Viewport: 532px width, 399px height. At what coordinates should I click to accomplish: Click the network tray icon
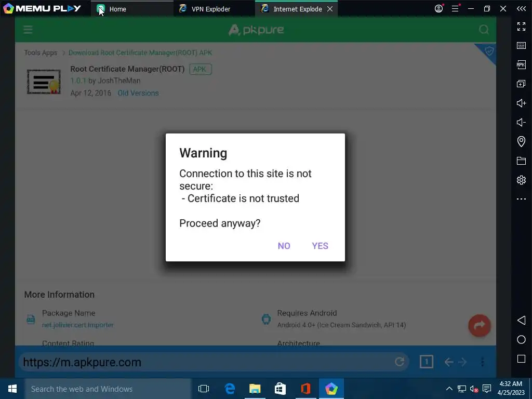tap(461, 389)
